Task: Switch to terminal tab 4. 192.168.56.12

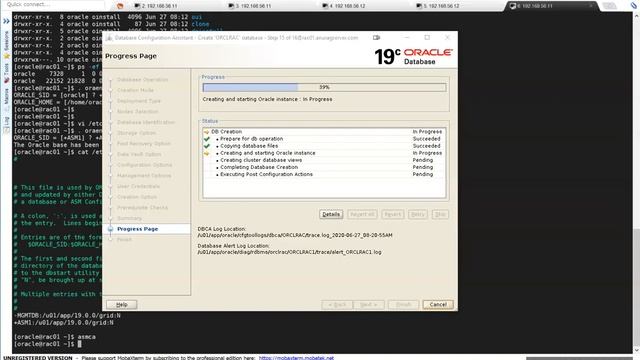Action: tap(343, 6)
